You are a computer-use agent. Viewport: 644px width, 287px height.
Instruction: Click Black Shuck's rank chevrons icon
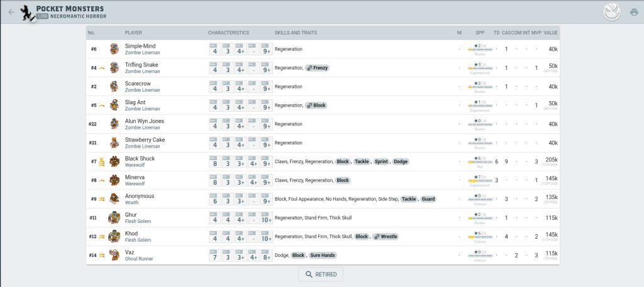pos(102,161)
